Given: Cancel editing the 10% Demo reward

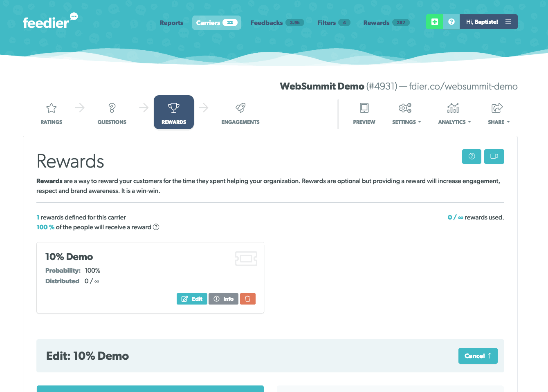Looking at the screenshot, I should point(478,356).
